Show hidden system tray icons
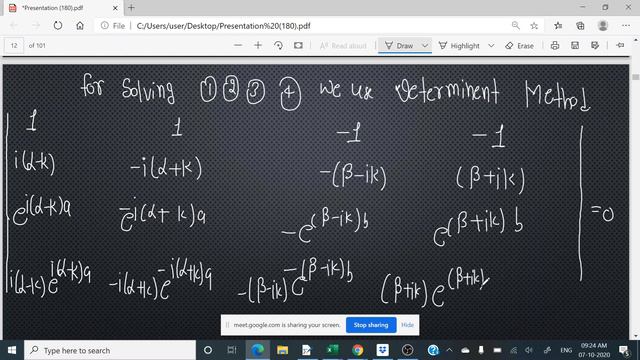640x360 pixels. click(449, 350)
